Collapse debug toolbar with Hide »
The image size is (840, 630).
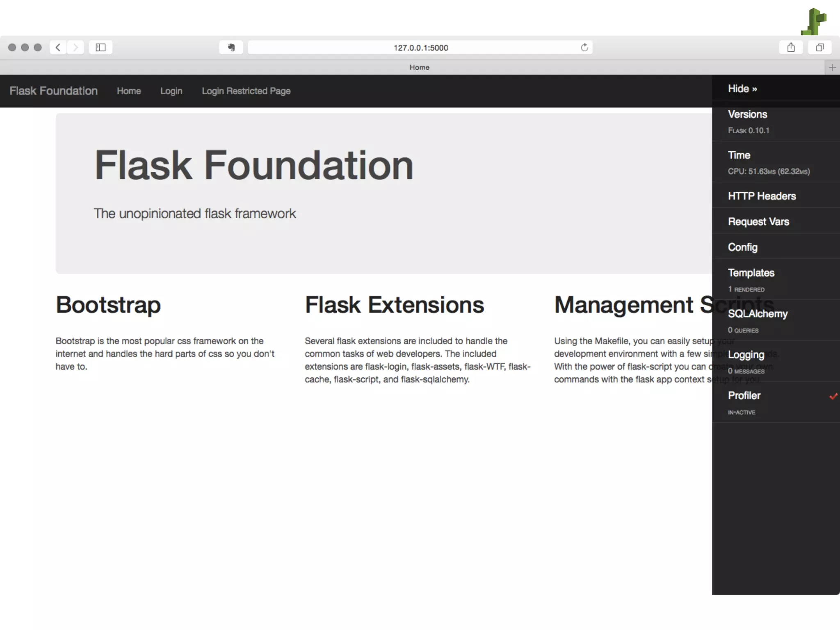tap(742, 89)
